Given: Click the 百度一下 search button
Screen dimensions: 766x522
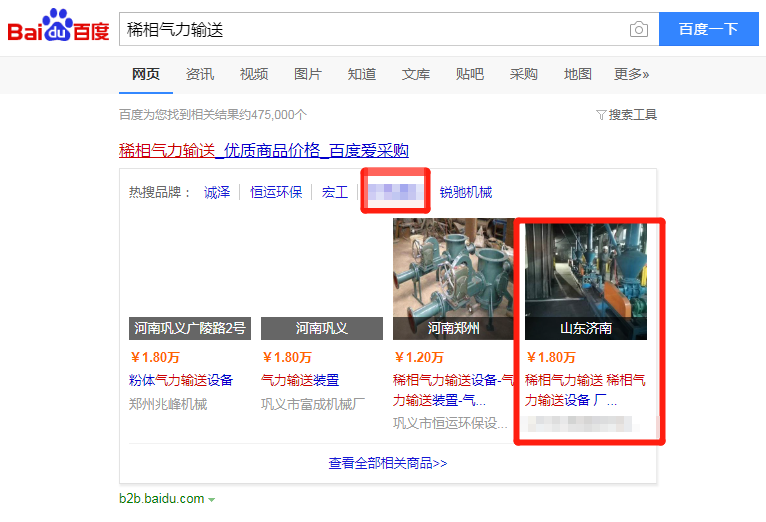Looking at the screenshot, I should 708,29.
